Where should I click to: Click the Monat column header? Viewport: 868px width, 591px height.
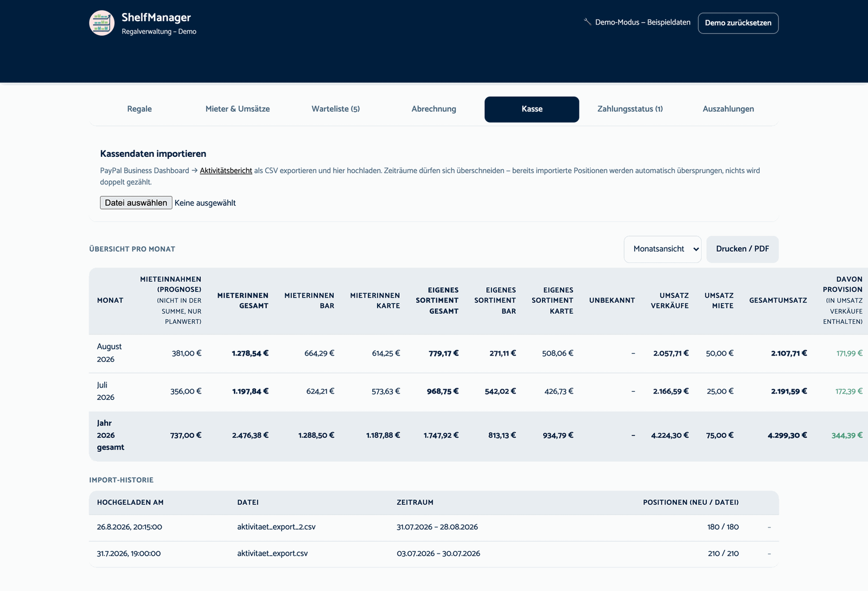click(110, 301)
